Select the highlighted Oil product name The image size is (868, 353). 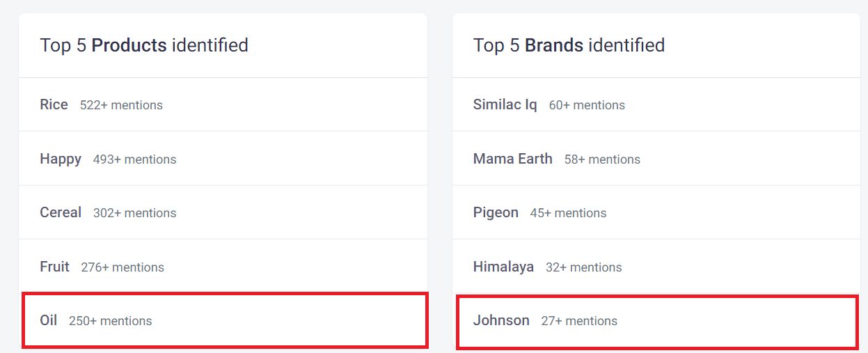[49, 320]
